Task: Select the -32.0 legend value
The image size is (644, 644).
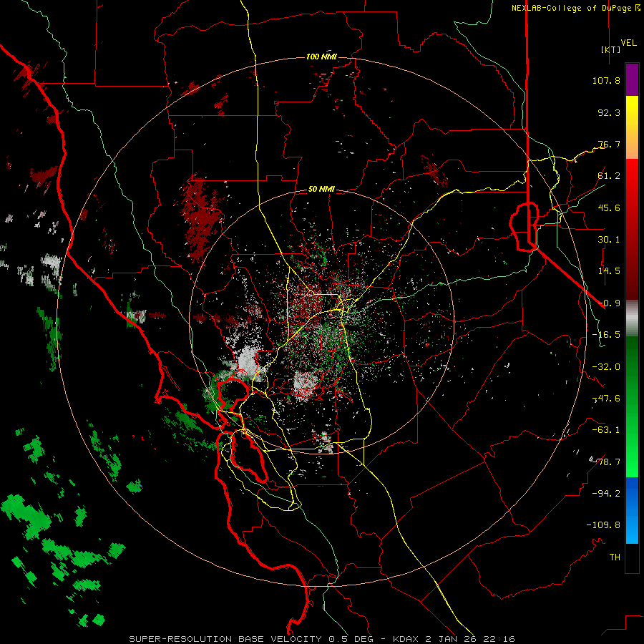Action: tap(606, 367)
